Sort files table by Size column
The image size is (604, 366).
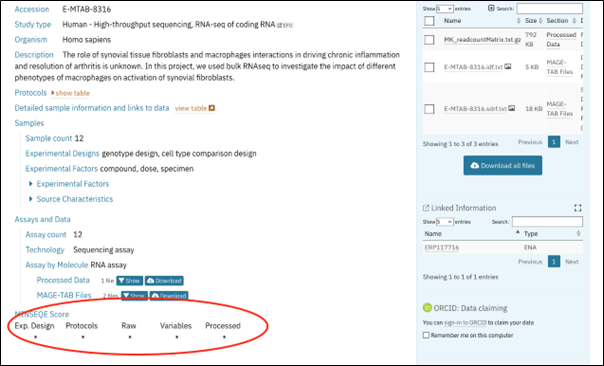coord(540,21)
